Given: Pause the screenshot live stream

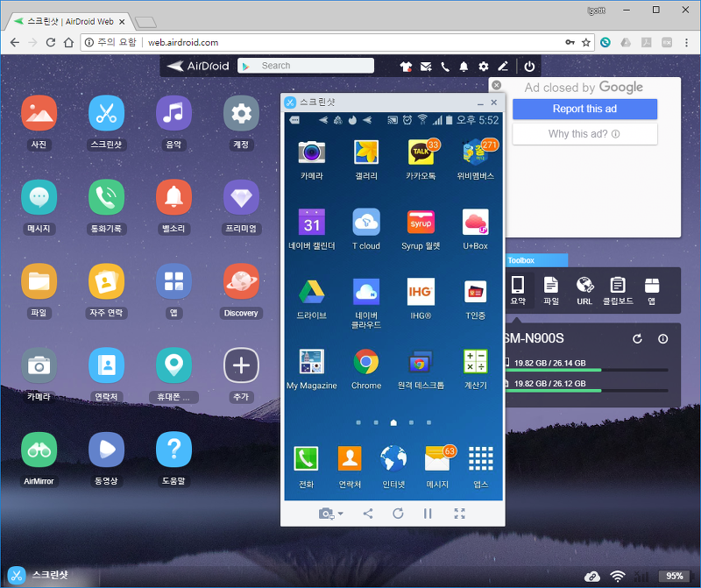Looking at the screenshot, I should tap(428, 514).
